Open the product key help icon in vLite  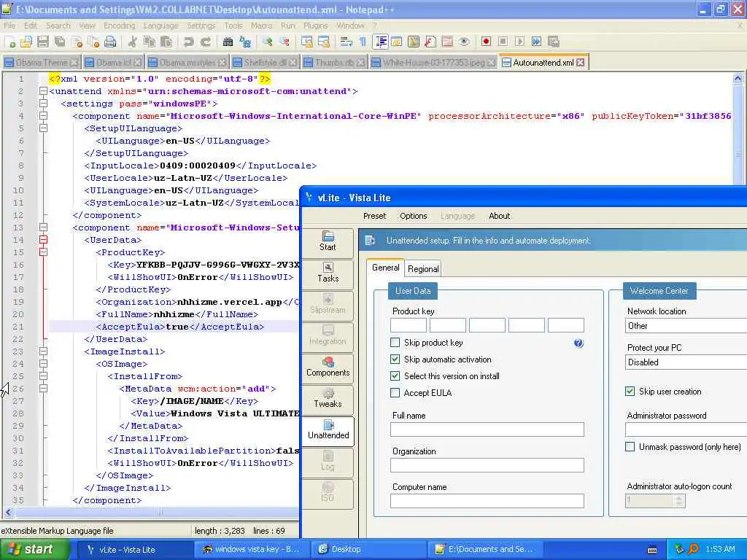(x=578, y=343)
